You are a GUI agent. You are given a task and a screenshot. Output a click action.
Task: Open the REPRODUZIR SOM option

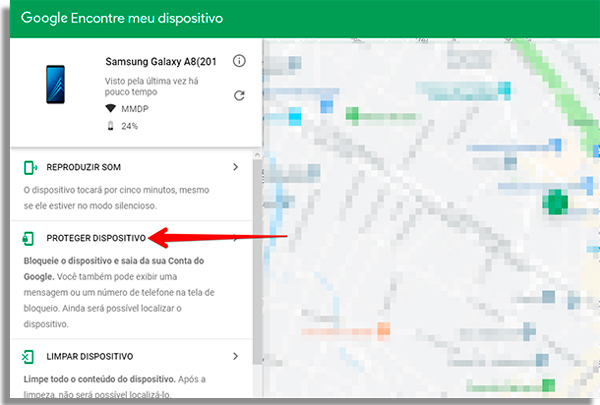pyautogui.click(x=83, y=167)
